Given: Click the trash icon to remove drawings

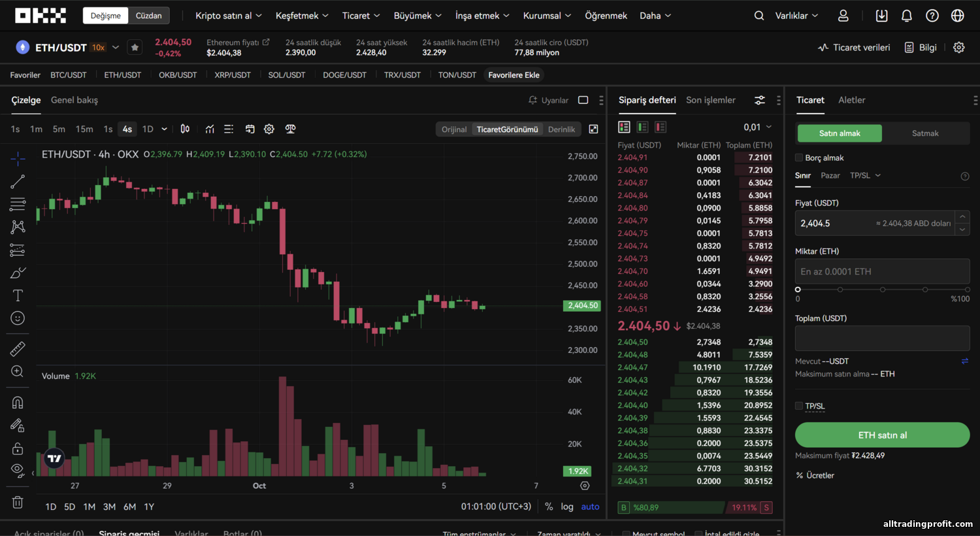Looking at the screenshot, I should (18, 502).
